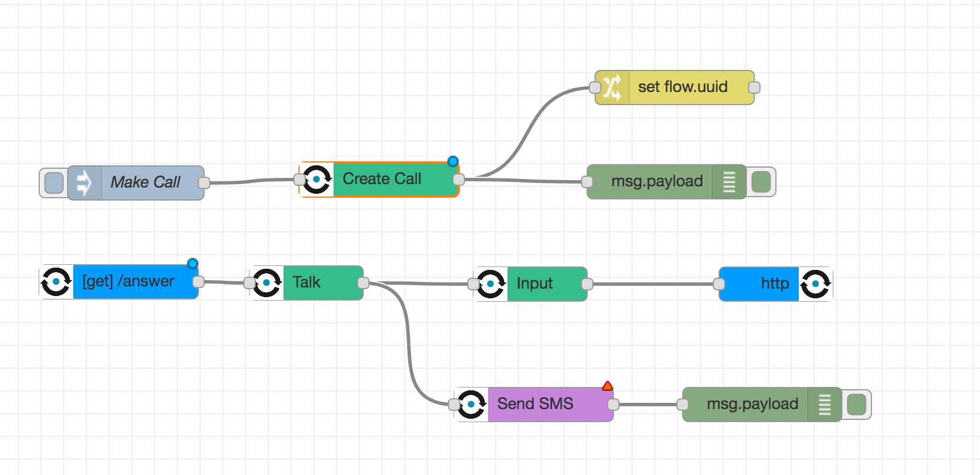
Task: Click the Make Call inject trigger button
Action: point(54,183)
